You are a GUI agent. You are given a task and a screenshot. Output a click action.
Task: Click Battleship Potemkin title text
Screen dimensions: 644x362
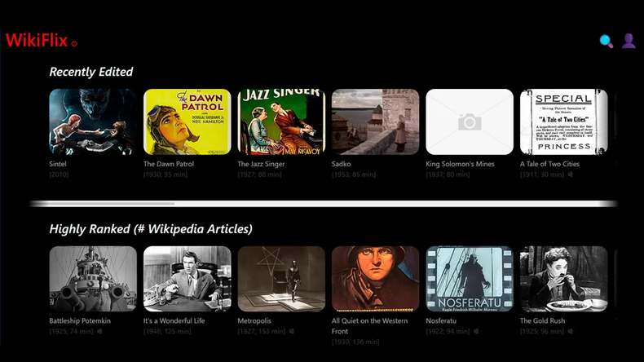80,321
